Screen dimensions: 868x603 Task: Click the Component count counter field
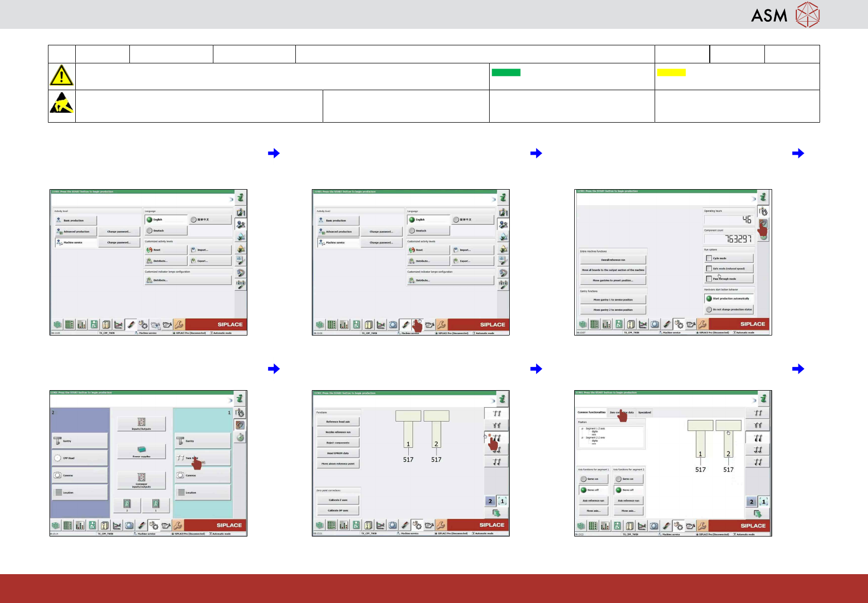(x=728, y=239)
